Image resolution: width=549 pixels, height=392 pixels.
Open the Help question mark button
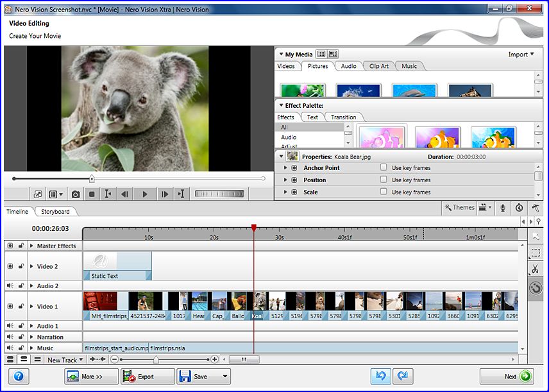click(x=18, y=377)
